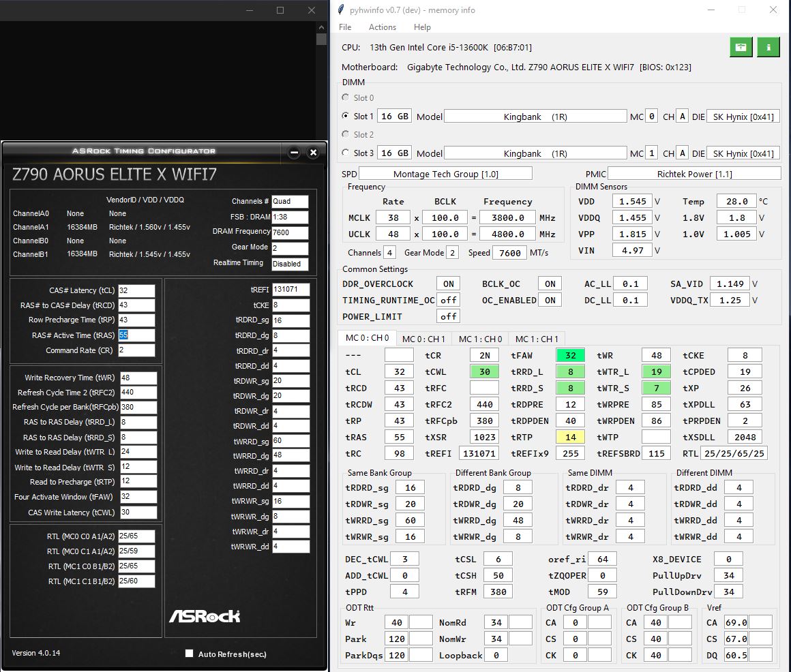
Task: Click the Slot 3 SK Hynix DIE field
Action: pyautogui.click(x=743, y=153)
